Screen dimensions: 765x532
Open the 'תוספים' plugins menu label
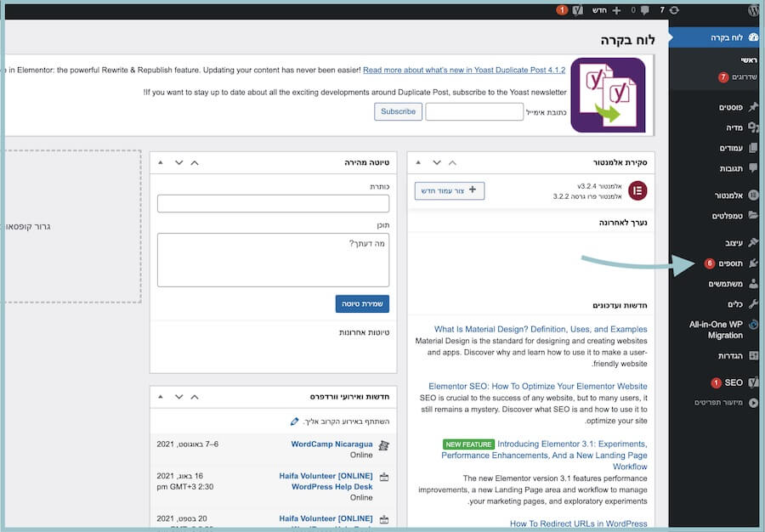point(730,263)
